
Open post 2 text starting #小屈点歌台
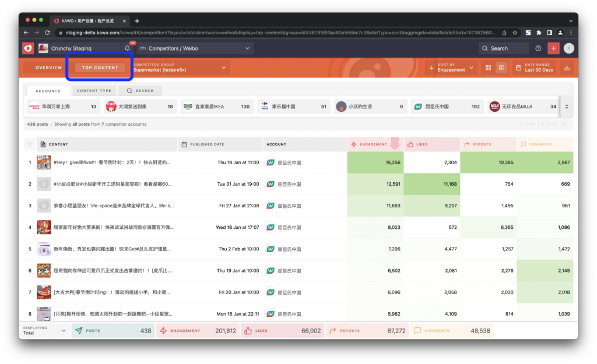pyautogui.click(x=113, y=184)
